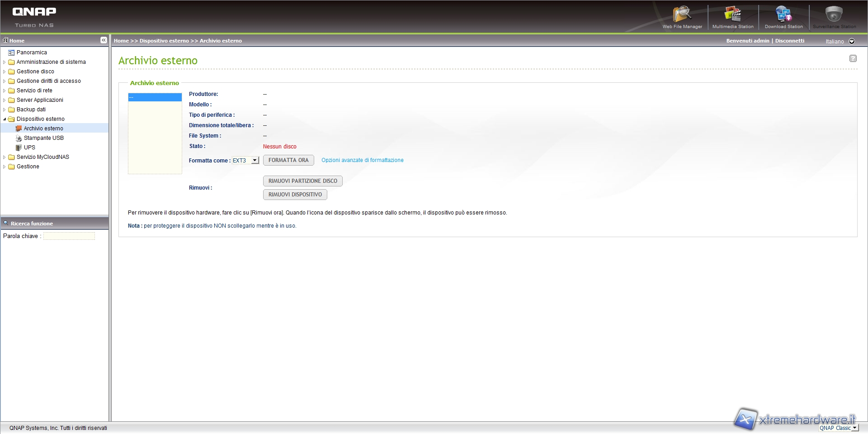Click the help question mark icon
868x434 pixels.
click(853, 58)
